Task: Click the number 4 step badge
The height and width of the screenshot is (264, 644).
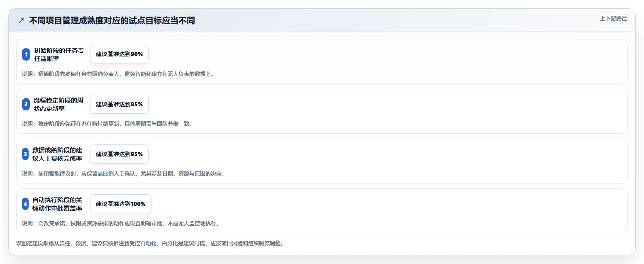Action: [25, 204]
